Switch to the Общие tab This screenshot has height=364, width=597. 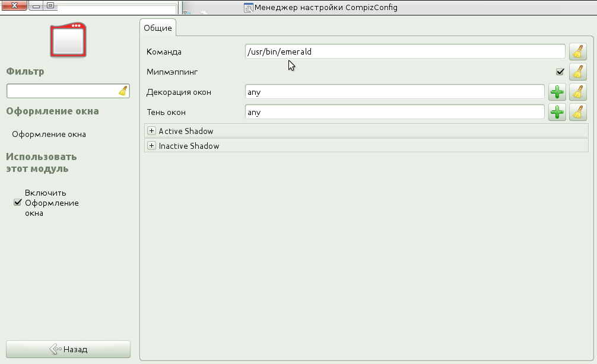point(158,28)
